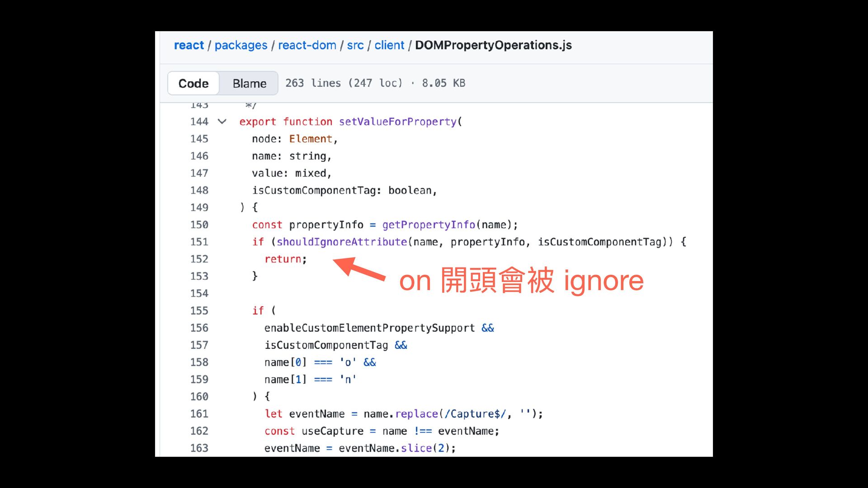The height and width of the screenshot is (488, 868).
Task: Select line number 163
Action: coord(199,448)
